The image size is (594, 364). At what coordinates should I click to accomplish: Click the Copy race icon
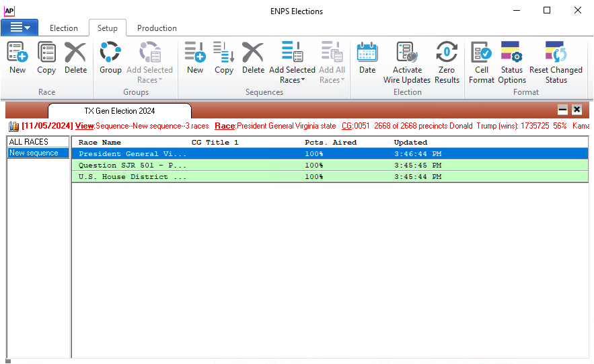pos(46,52)
